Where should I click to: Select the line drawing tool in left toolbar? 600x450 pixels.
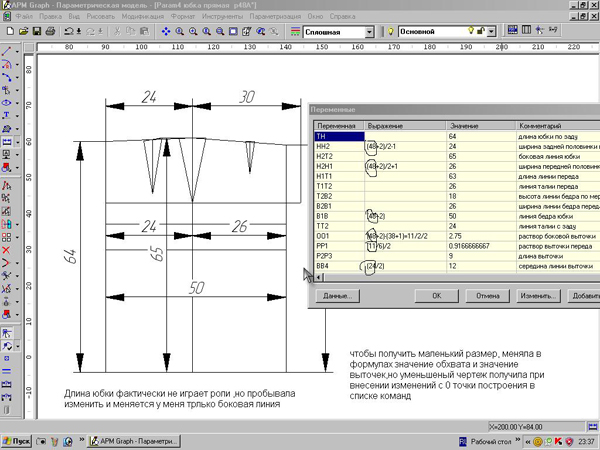click(x=8, y=50)
